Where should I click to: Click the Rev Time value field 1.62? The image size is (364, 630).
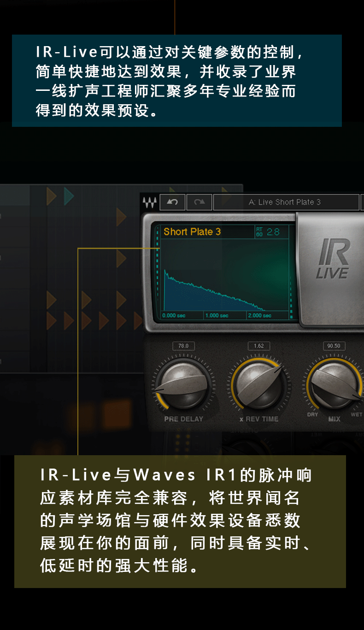(x=259, y=346)
